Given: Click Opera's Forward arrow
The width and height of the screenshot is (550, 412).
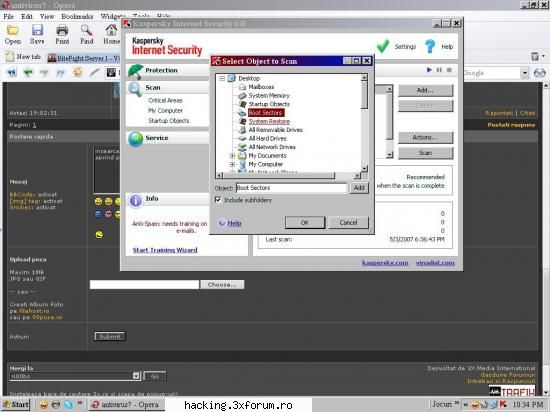Looking at the screenshot, I should 44,73.
